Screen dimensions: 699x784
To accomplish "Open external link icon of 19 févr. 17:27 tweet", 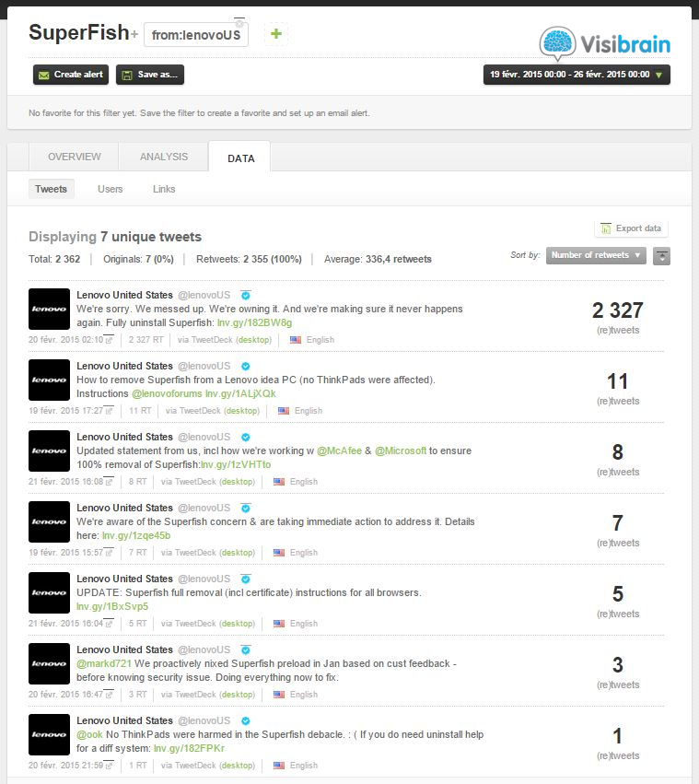I will pos(109,411).
